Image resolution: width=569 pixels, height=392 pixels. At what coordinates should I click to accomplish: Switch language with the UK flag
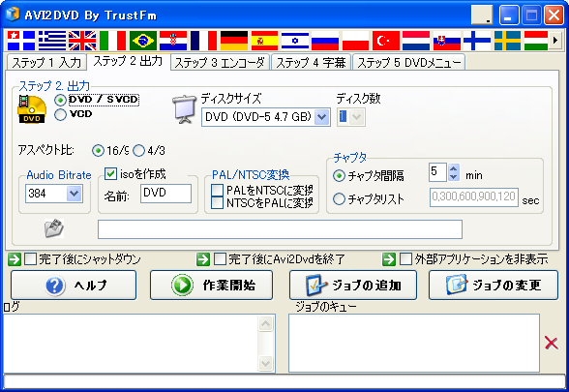coord(82,41)
